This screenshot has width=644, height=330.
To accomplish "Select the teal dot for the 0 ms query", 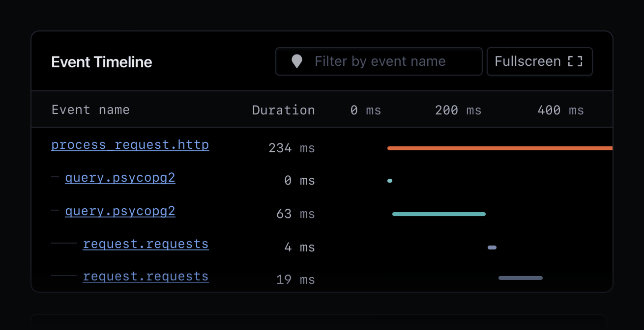I will click(390, 181).
